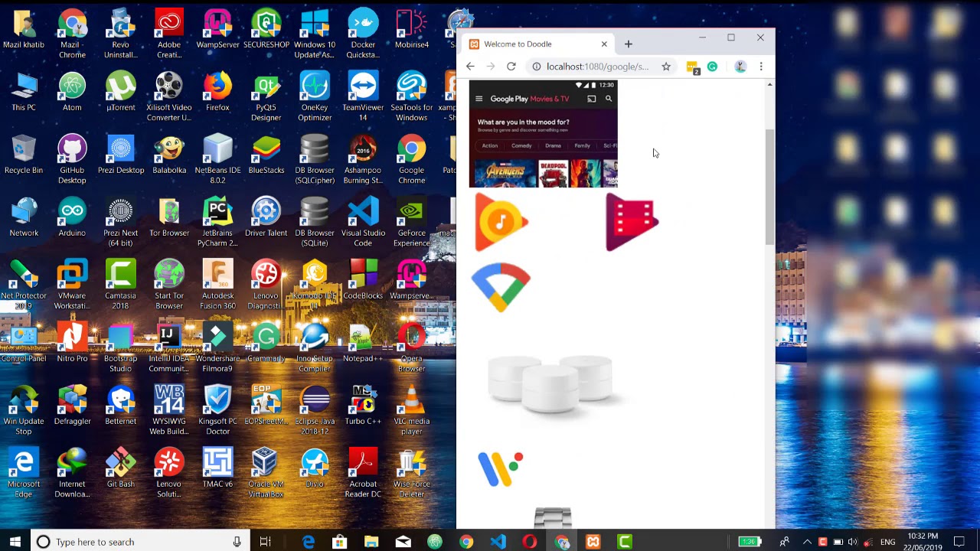
Task: Reload the page in Chrome
Action: [x=511, y=67]
